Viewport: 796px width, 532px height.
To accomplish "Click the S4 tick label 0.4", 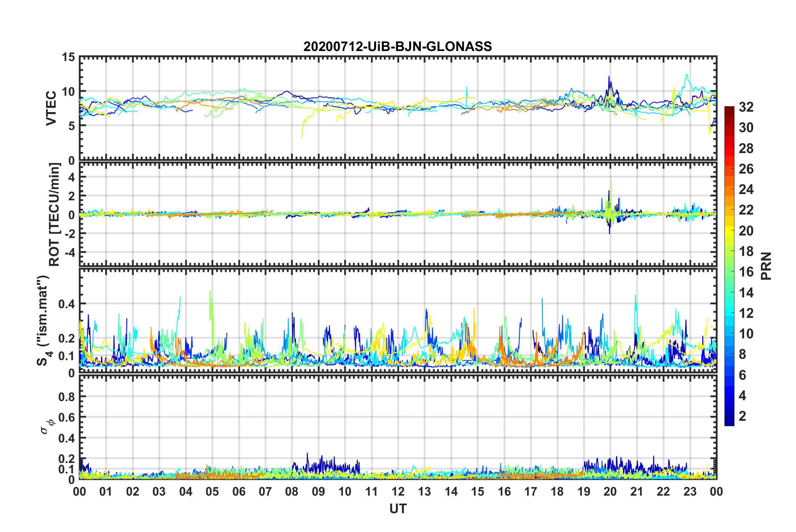I will 67,304.
